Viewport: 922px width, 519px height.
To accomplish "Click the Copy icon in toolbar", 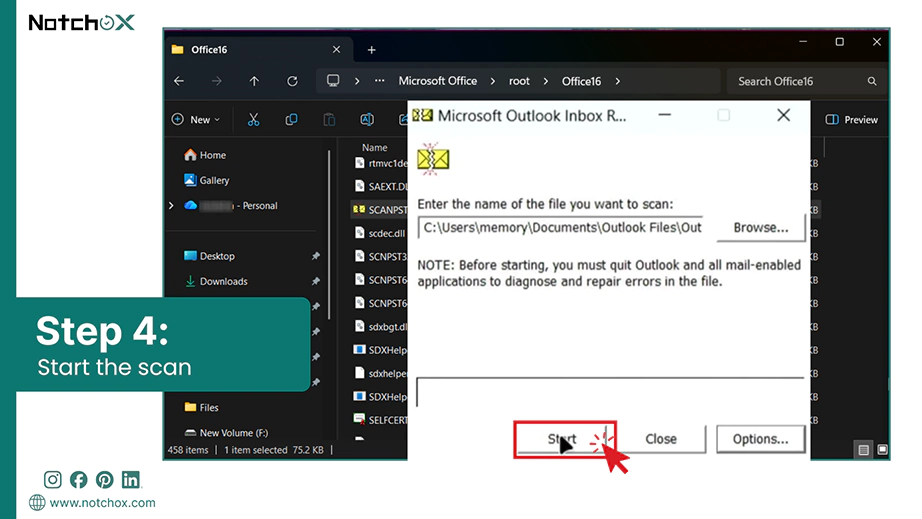I will [x=291, y=119].
